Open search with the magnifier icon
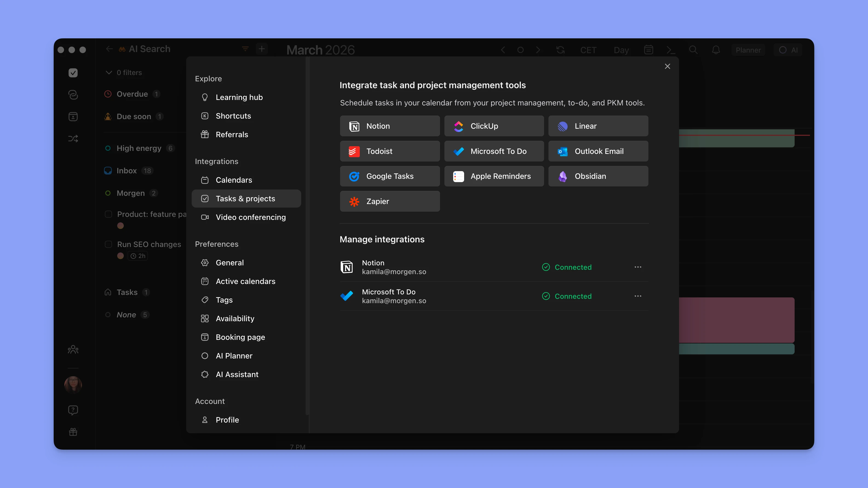The image size is (868, 488). (693, 50)
